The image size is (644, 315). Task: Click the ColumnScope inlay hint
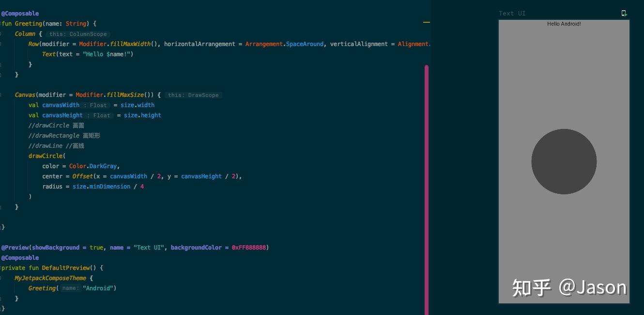[78, 34]
